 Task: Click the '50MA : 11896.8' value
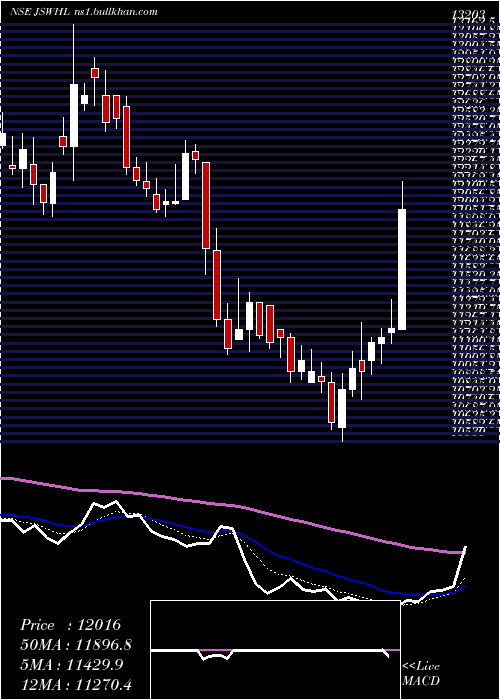[77, 645]
